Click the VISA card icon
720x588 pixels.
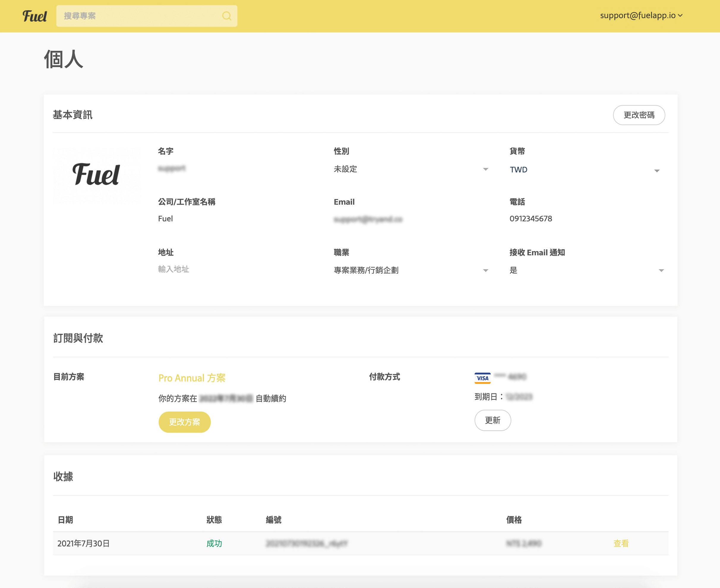pyautogui.click(x=482, y=378)
